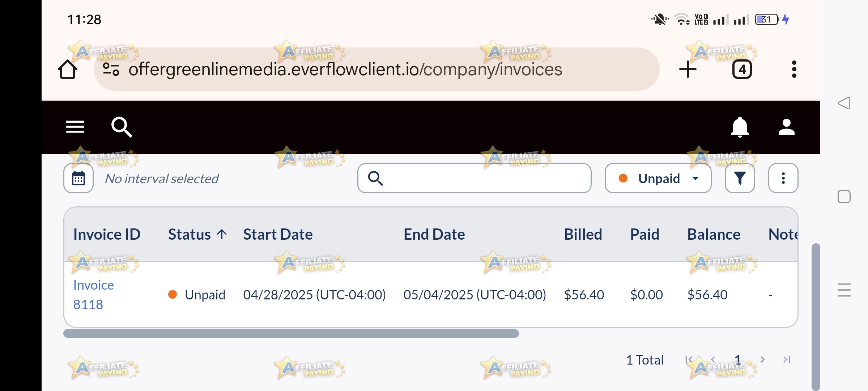Open Invoice 8118 link
Screen dimensions: 868x391
pos(93,295)
